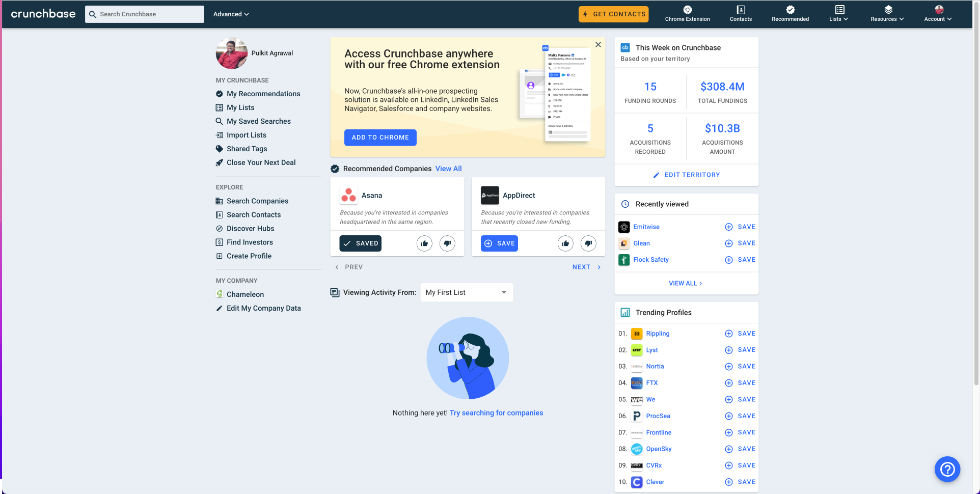Click the Asana company logo
This screenshot has height=494, width=980.
[x=348, y=196]
